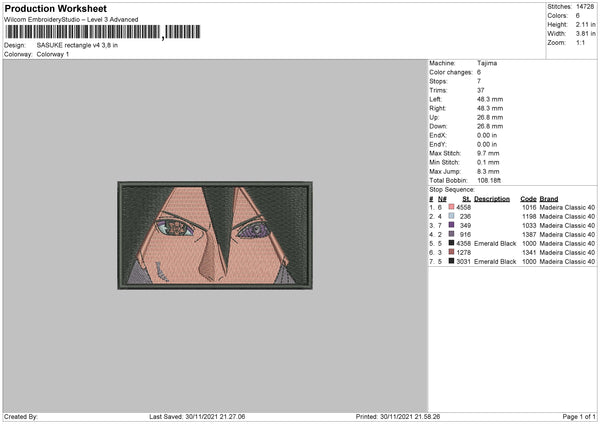Click the 'Created By:' footer label

click(x=21, y=416)
